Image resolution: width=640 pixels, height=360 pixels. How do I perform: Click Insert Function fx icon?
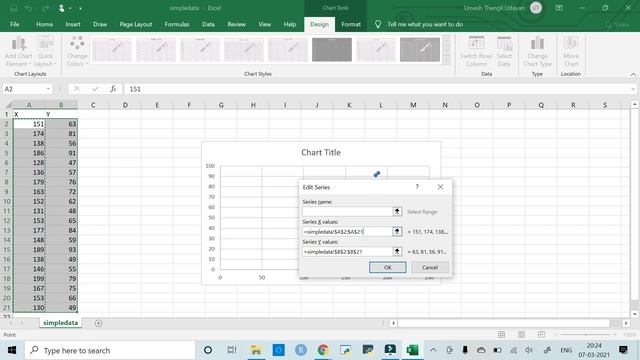point(113,89)
